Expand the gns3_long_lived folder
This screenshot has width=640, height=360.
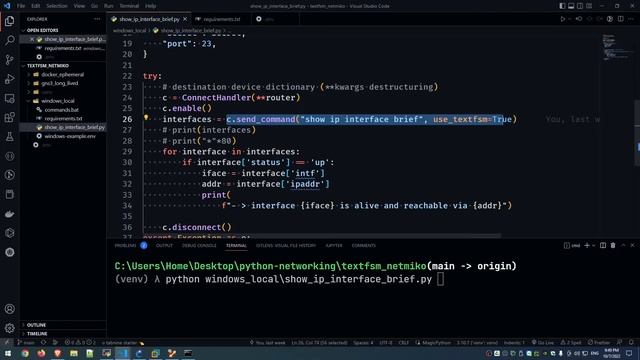click(x=60, y=83)
